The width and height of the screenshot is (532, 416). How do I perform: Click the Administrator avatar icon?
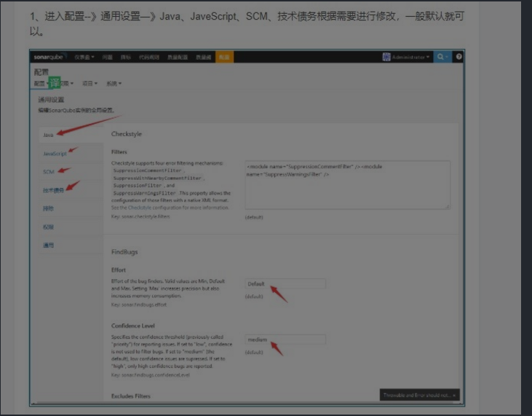[x=386, y=57]
